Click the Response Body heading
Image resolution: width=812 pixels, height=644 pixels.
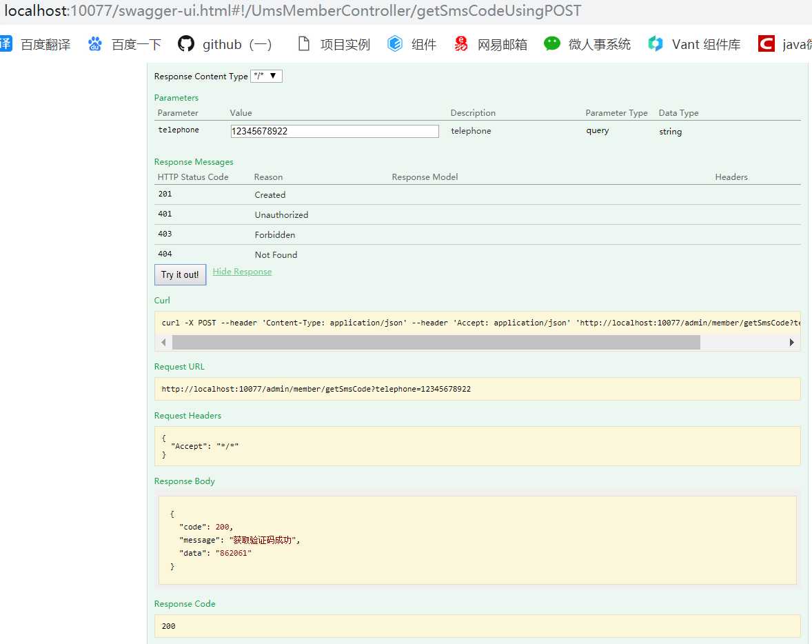click(x=184, y=481)
